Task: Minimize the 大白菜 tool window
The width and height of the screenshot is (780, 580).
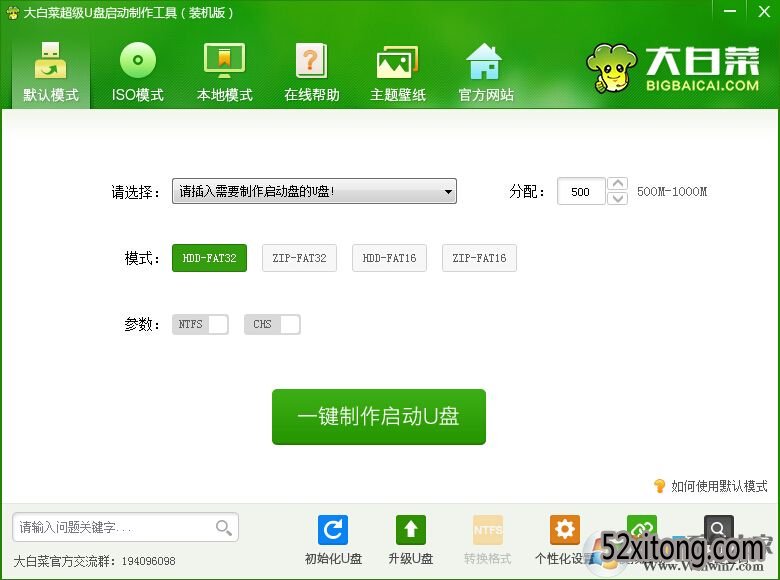Action: click(x=729, y=11)
